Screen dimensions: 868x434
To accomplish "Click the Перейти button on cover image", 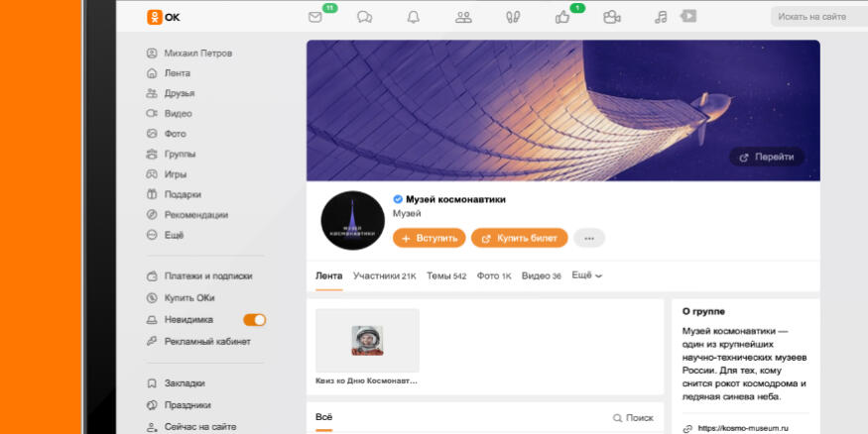I will point(767,157).
